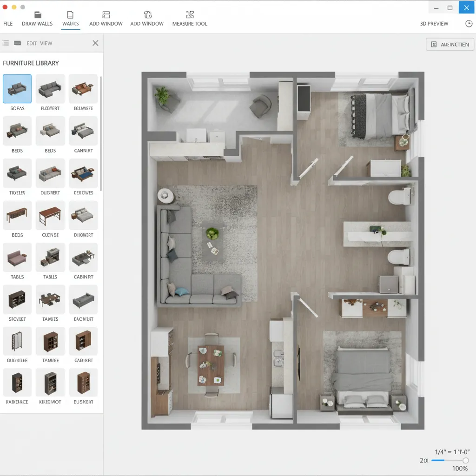The image size is (476, 476).
Task: Select the Draw Walls tool
Action: tap(37, 18)
